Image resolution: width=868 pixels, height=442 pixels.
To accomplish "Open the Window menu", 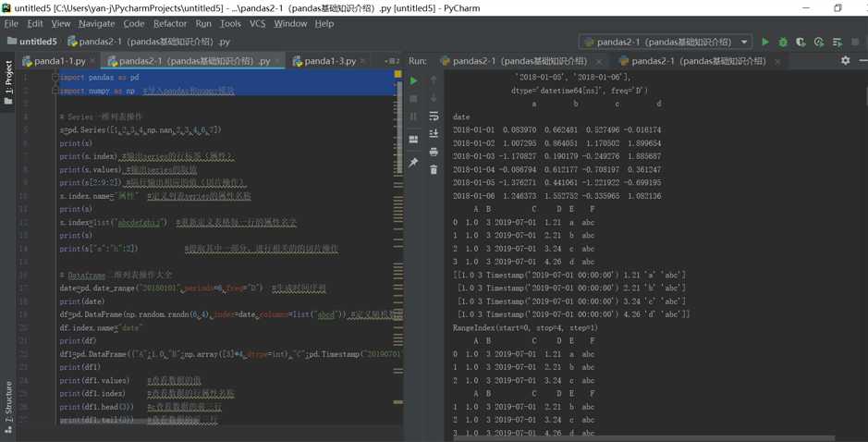I will coord(290,23).
